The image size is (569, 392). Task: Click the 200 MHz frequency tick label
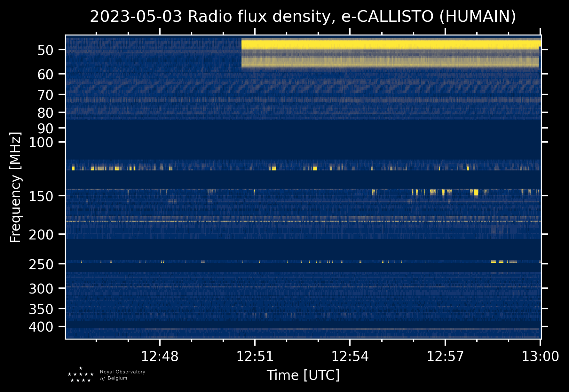pyautogui.click(x=41, y=235)
